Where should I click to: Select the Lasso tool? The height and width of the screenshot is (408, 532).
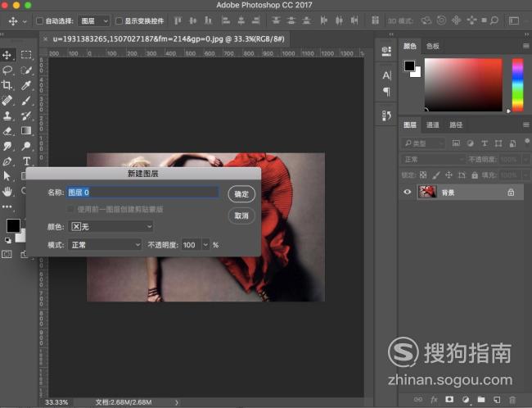7,70
